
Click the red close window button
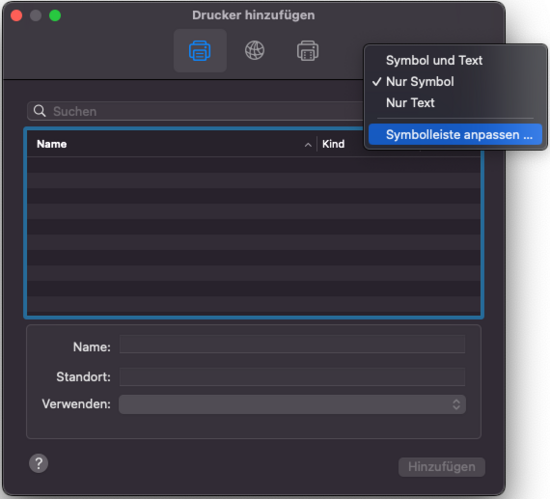tap(16, 15)
